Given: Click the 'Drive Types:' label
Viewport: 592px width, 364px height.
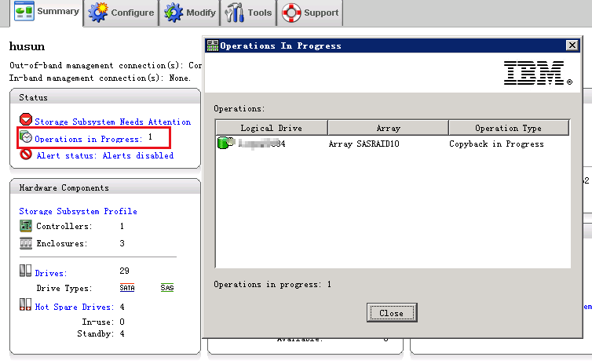Looking at the screenshot, I should point(64,288).
